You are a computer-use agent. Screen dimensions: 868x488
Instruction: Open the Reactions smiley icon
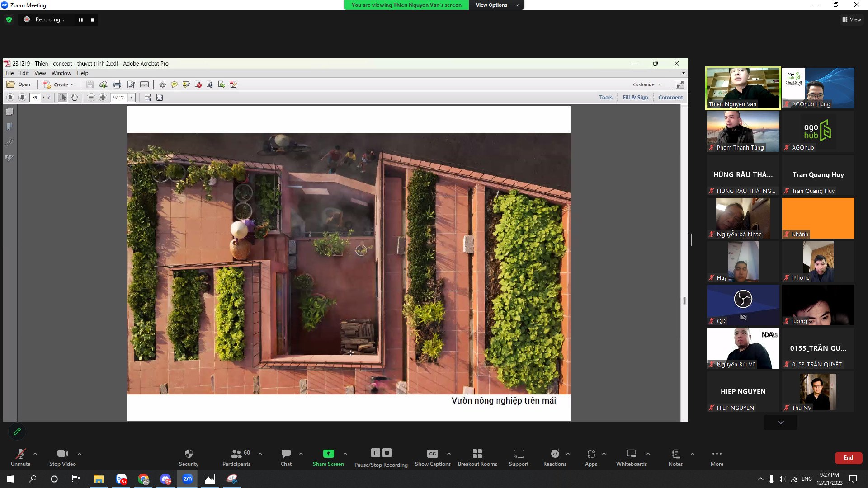555,454
